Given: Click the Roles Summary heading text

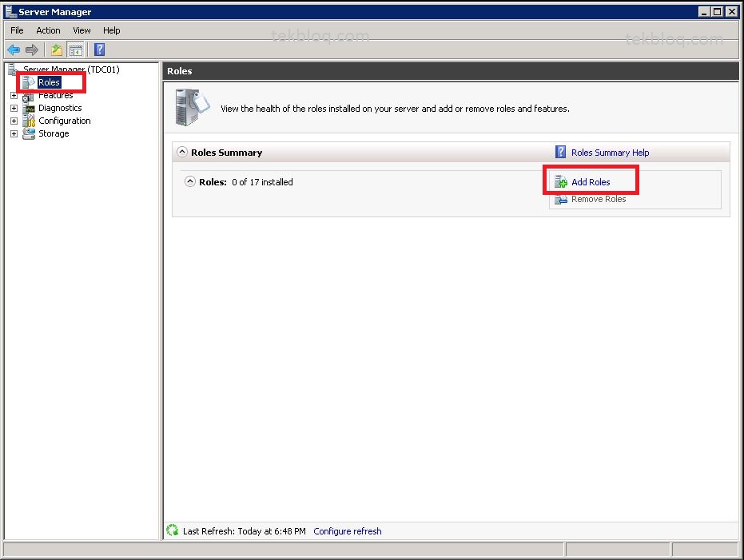Looking at the screenshot, I should click(226, 153).
